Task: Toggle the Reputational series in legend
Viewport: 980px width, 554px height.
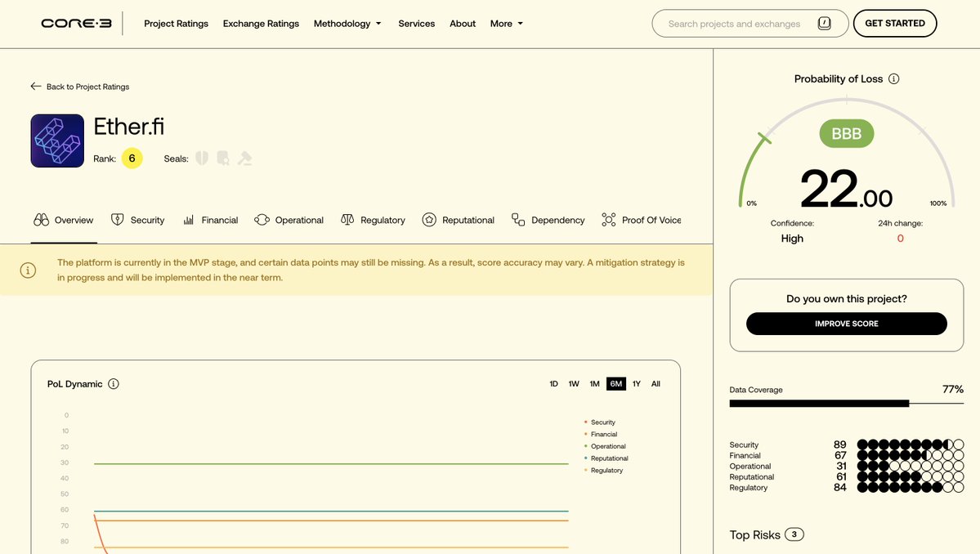Action: [x=606, y=458]
